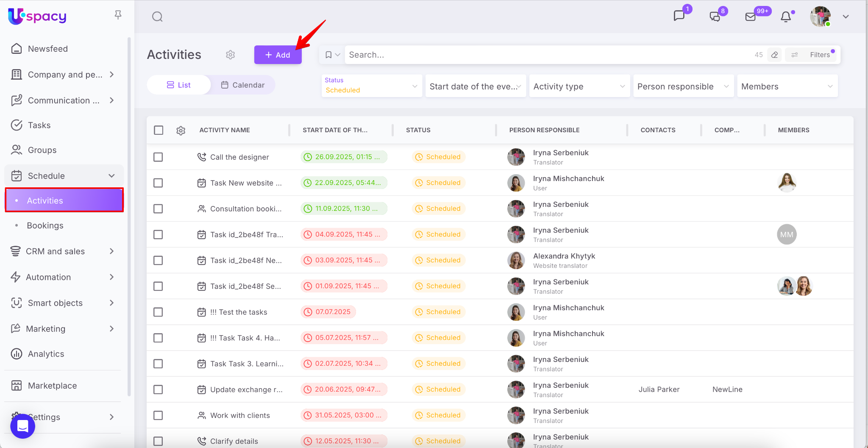Clear search with the eraser icon
This screenshot has width=868, height=448.
click(x=774, y=55)
